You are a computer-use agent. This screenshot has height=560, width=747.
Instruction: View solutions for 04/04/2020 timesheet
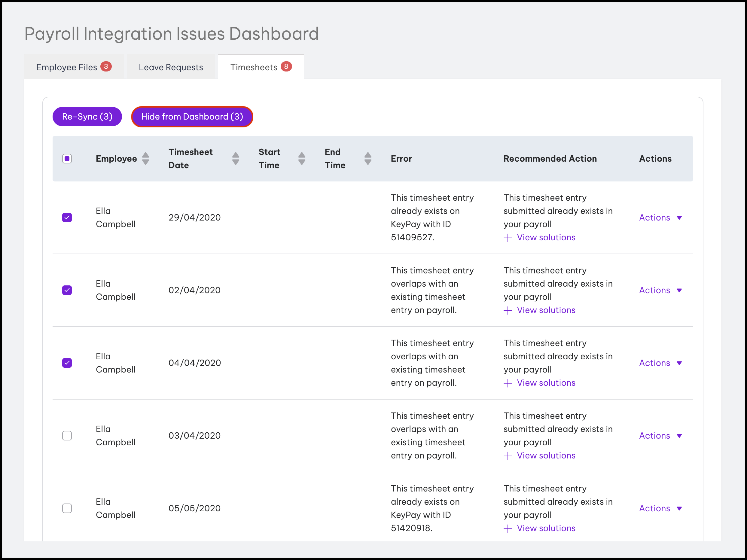tap(546, 383)
